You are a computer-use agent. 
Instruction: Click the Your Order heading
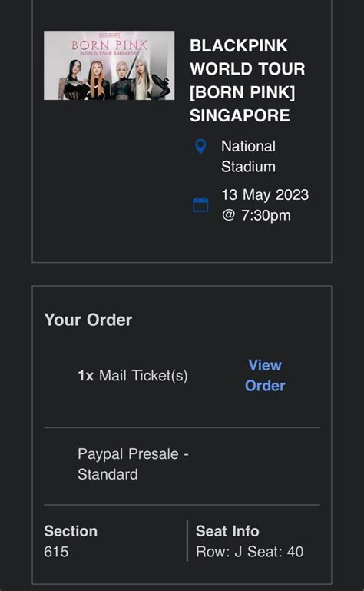pyautogui.click(x=88, y=320)
